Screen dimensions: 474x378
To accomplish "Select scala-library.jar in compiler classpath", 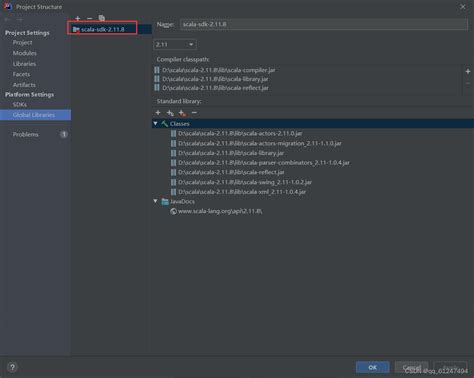I will pyautogui.click(x=215, y=79).
